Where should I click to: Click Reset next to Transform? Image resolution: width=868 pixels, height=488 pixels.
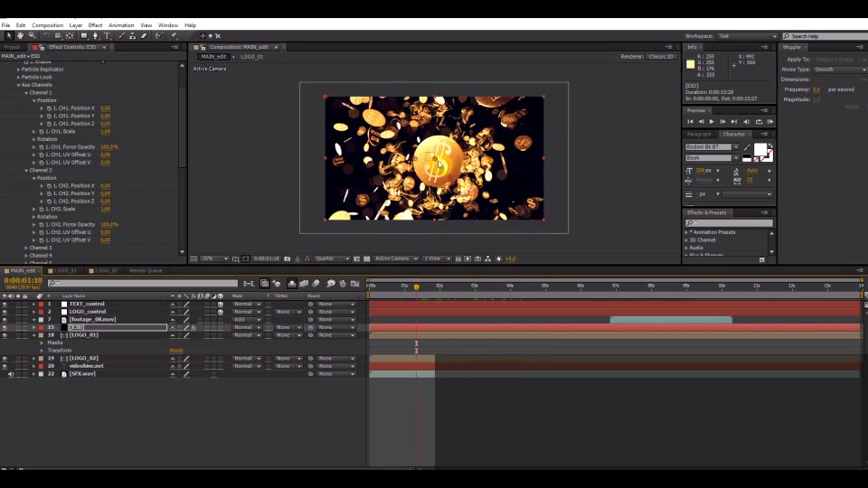click(176, 351)
